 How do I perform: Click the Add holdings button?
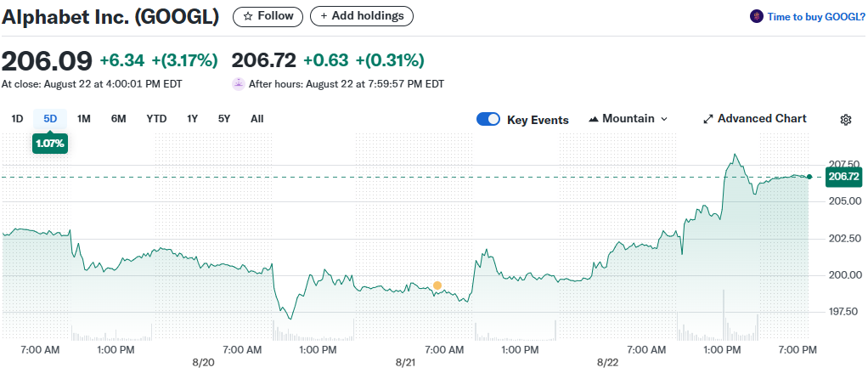(362, 17)
